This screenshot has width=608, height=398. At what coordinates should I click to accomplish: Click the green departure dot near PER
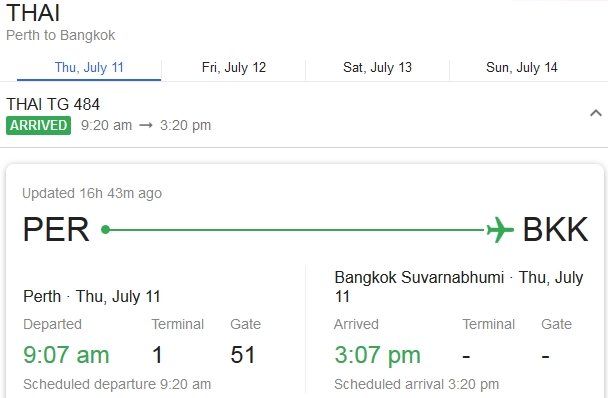coord(105,230)
